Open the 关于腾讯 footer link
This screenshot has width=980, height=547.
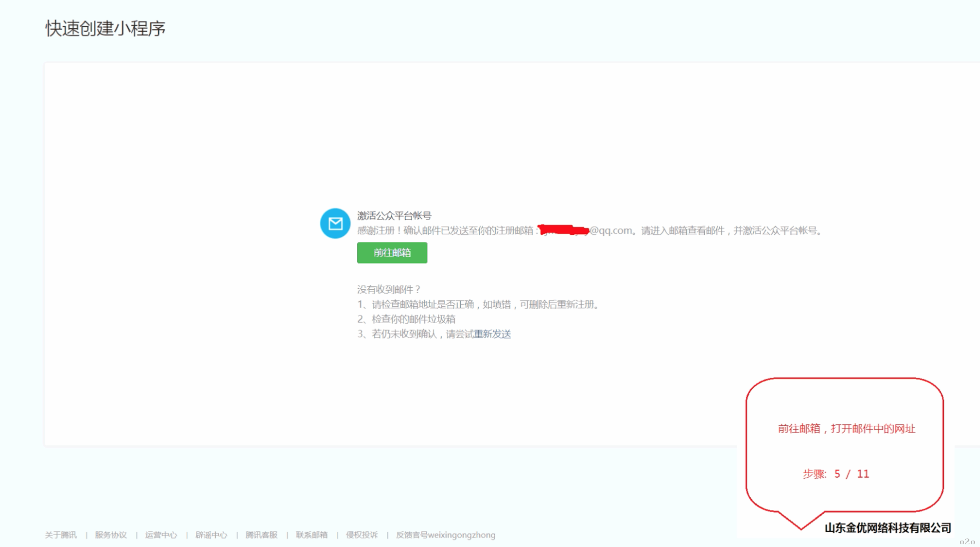61,535
